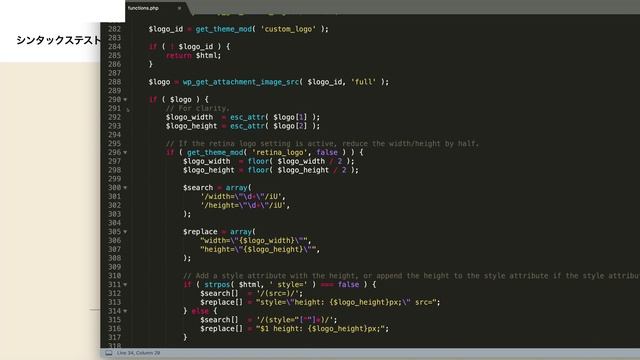Click the else keyword on line 314
Image resolution: width=640 pixels, height=360 pixels.
[200, 311]
